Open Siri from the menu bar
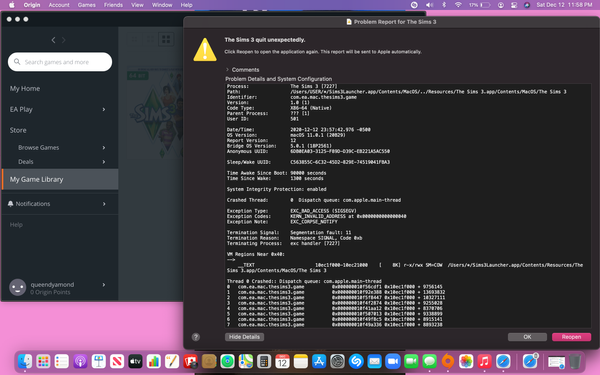This screenshot has width=600, height=375. pos(527,5)
